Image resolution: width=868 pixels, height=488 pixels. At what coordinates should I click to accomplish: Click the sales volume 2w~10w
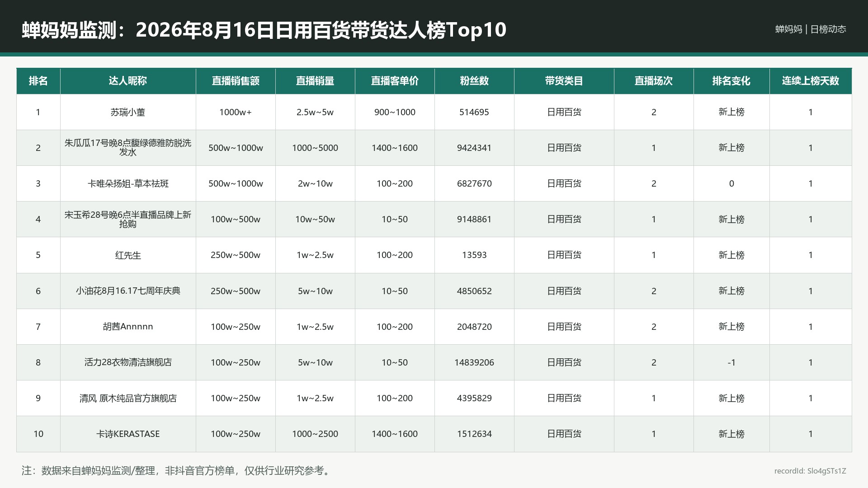pyautogui.click(x=315, y=183)
